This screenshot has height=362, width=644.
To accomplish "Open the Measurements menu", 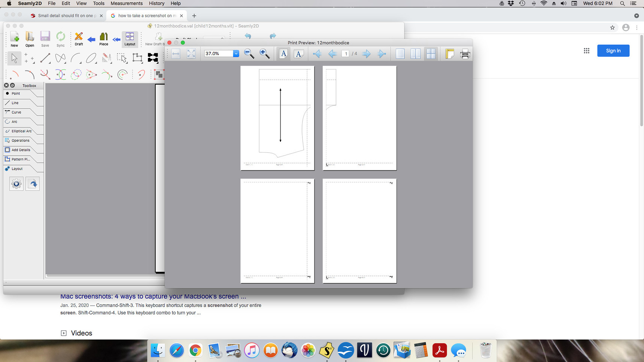I will [126, 3].
